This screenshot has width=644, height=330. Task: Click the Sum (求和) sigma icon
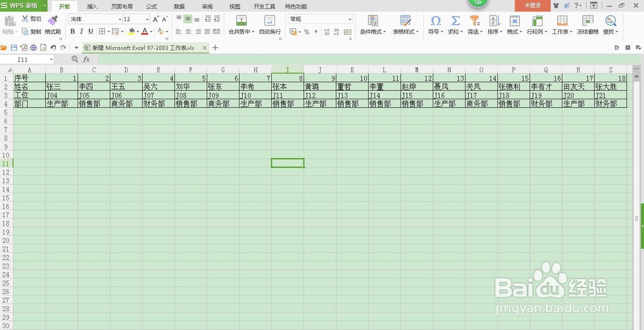pyautogui.click(x=455, y=21)
